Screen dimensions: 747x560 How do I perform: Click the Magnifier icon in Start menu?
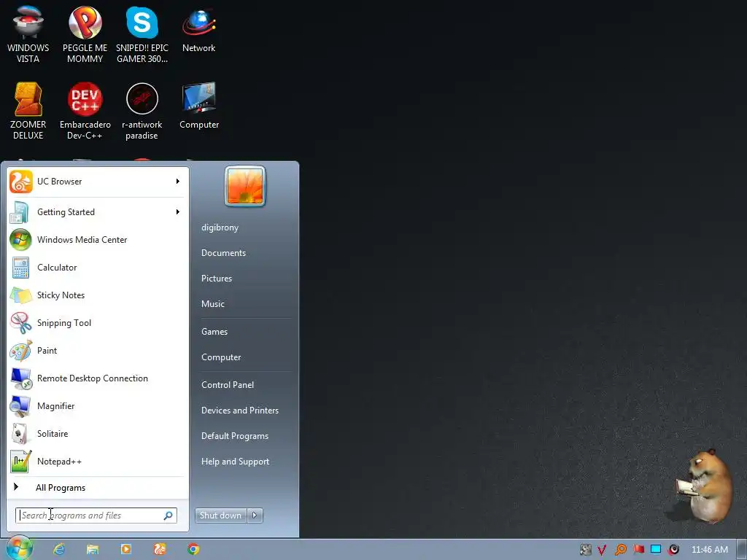(21, 405)
